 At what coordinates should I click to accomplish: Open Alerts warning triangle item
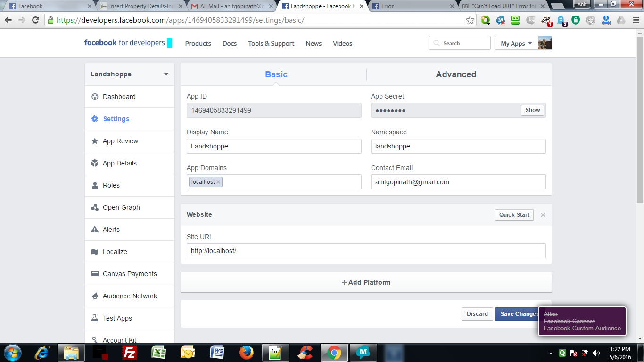click(x=130, y=230)
